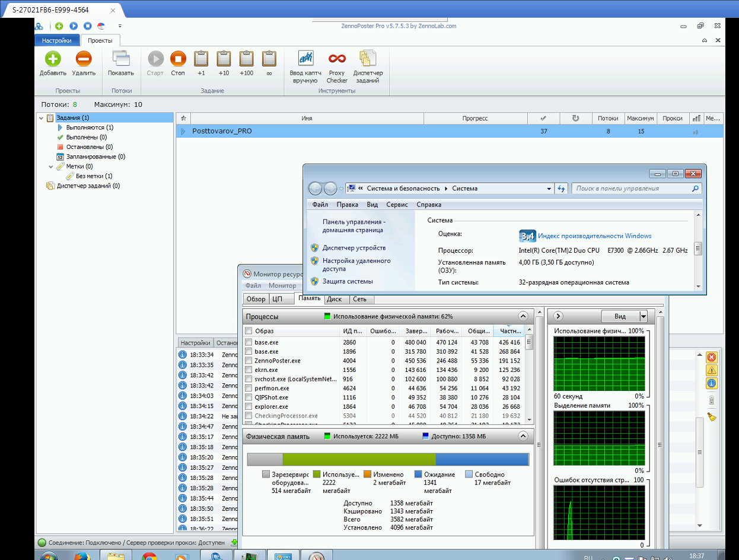This screenshot has width=739, height=560.
Task: Open Индекс производительности Windows link
Action: click(x=594, y=236)
